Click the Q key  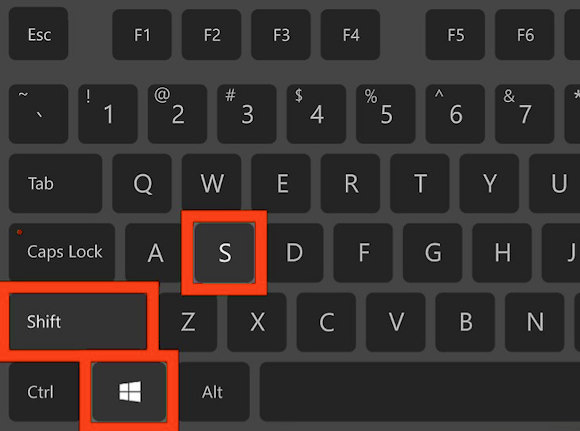(x=142, y=183)
